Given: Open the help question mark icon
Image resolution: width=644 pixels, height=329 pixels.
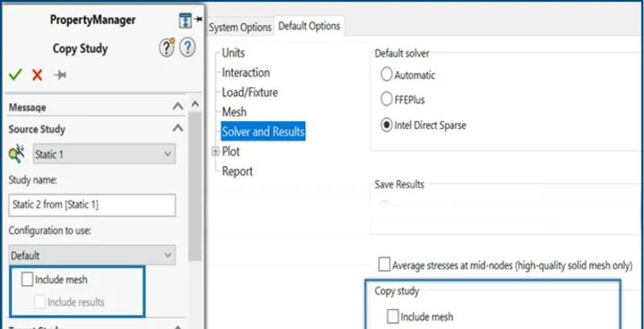Looking at the screenshot, I should pos(187,48).
